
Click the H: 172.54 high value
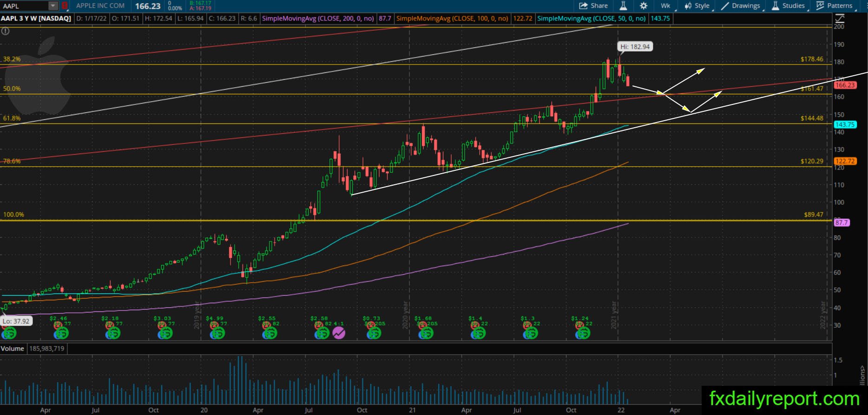coord(158,19)
